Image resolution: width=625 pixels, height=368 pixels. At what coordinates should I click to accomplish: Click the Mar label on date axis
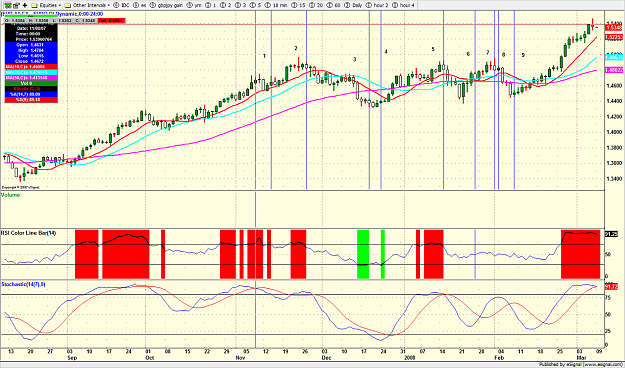click(582, 358)
